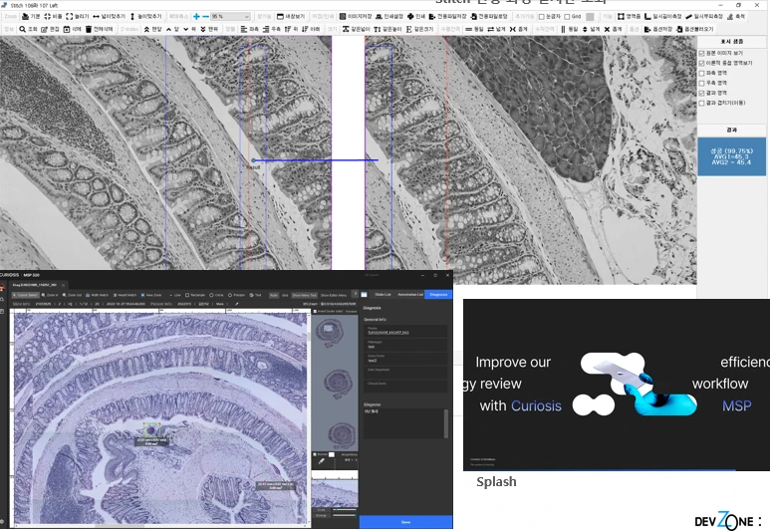This screenshot has height=532, width=770.
Task: Click 전용파일저장 (save dedicated file)
Action: [448, 16]
